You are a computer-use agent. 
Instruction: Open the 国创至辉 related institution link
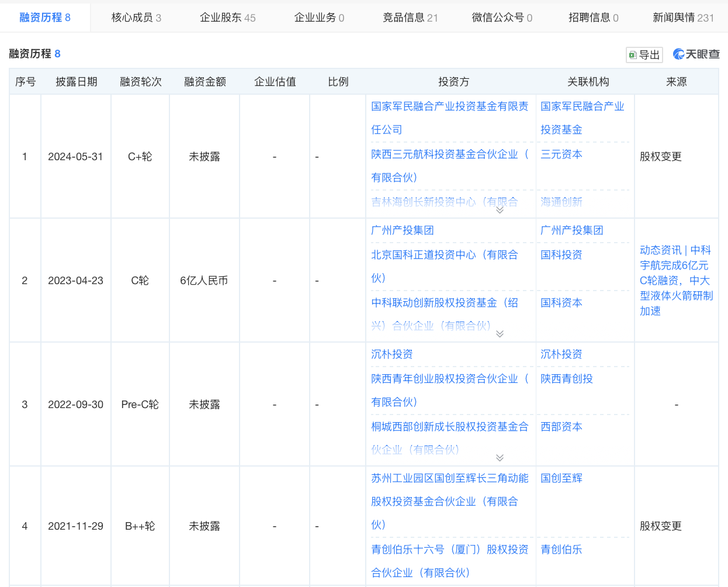click(x=561, y=478)
